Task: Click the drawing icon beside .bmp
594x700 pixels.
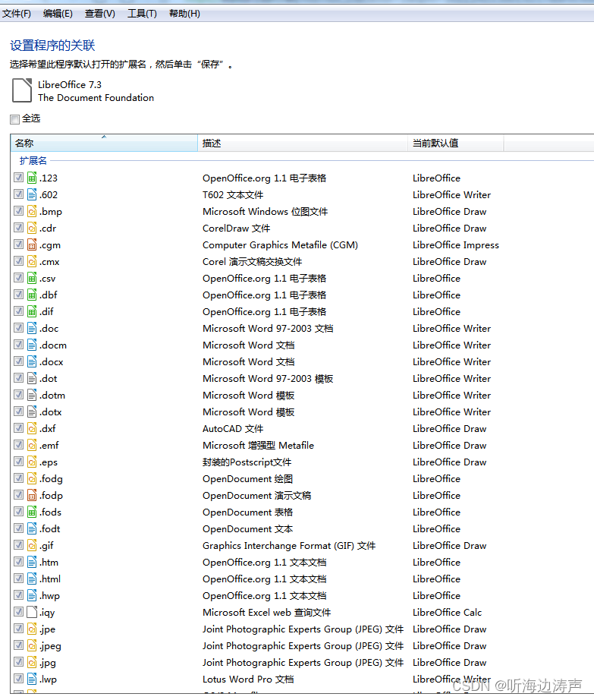Action: click(32, 211)
